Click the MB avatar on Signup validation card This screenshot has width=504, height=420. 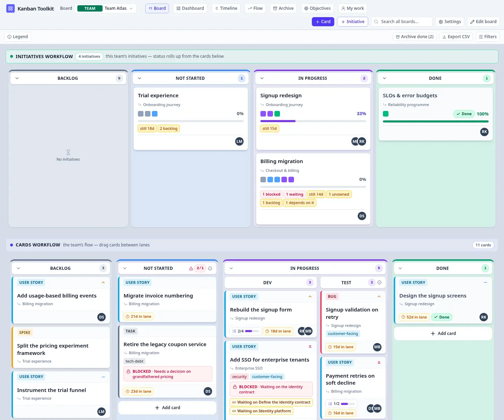click(x=377, y=347)
